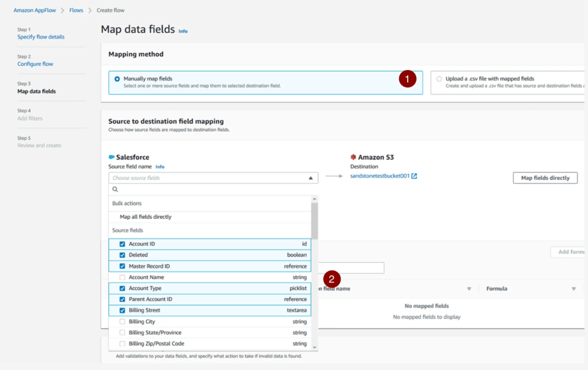Uncheck the Account Type checkbox

122,288
